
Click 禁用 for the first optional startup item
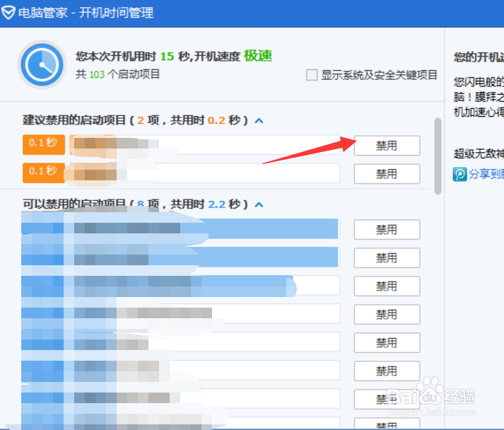[387, 230]
